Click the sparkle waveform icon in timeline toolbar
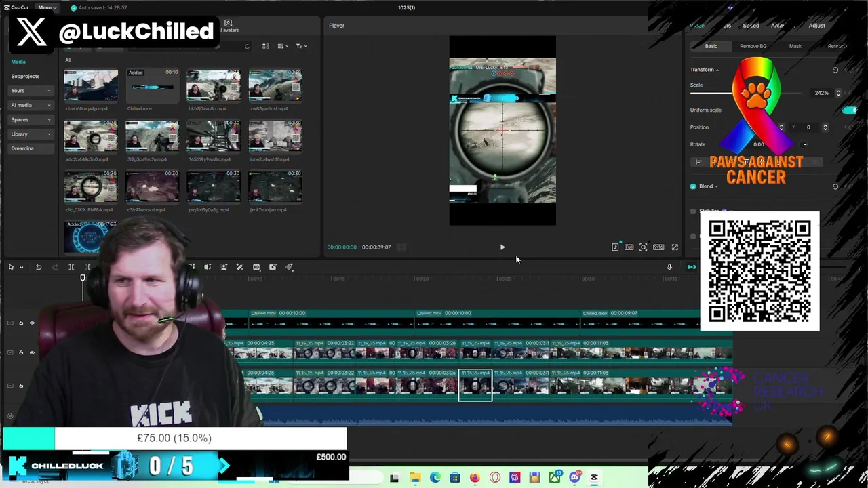Screen dimensions: 868x488 (x=289, y=267)
